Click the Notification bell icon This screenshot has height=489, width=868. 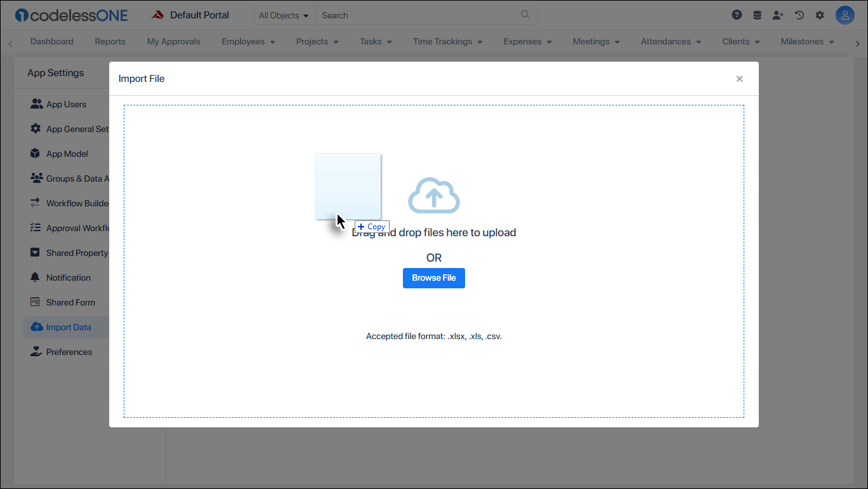[x=36, y=278]
